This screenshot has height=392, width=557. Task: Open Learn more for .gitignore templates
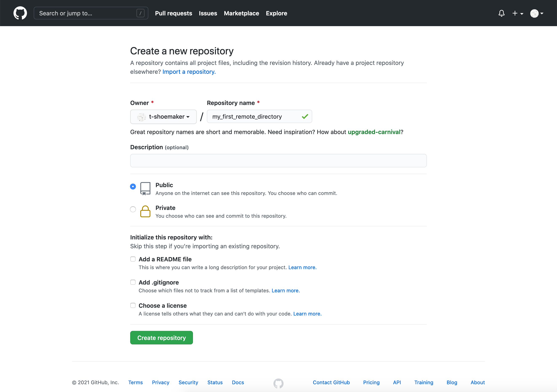pos(285,291)
